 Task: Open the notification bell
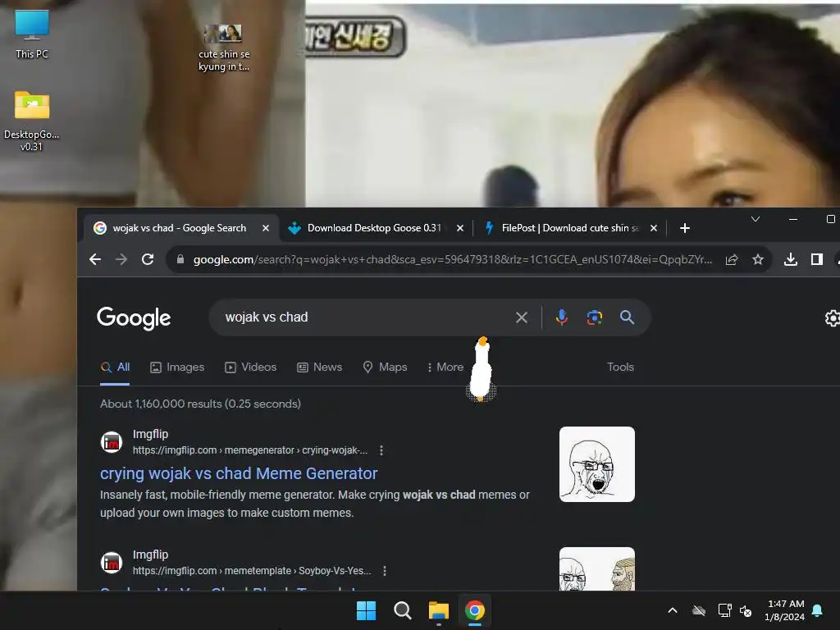coord(818,610)
